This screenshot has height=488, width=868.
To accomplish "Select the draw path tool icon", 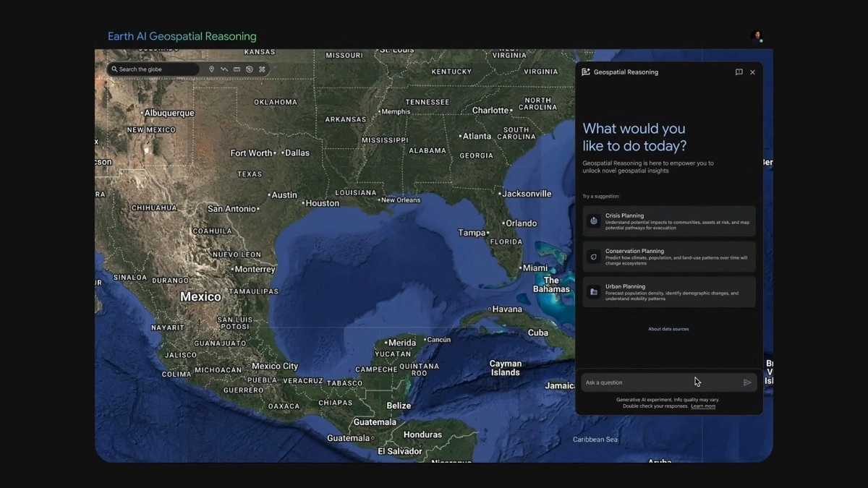I will pyautogui.click(x=224, y=69).
